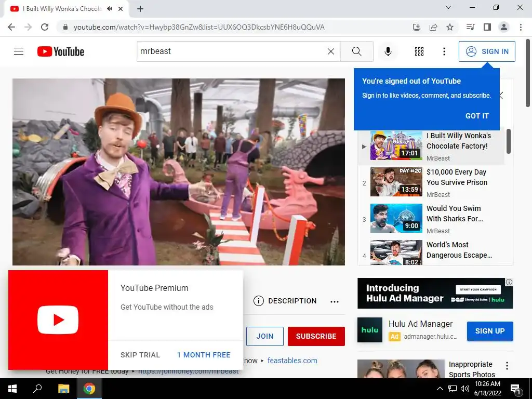The height and width of the screenshot is (399, 532).
Task: Open options for Inappropriate Sports Photos
Action: pyautogui.click(x=507, y=366)
